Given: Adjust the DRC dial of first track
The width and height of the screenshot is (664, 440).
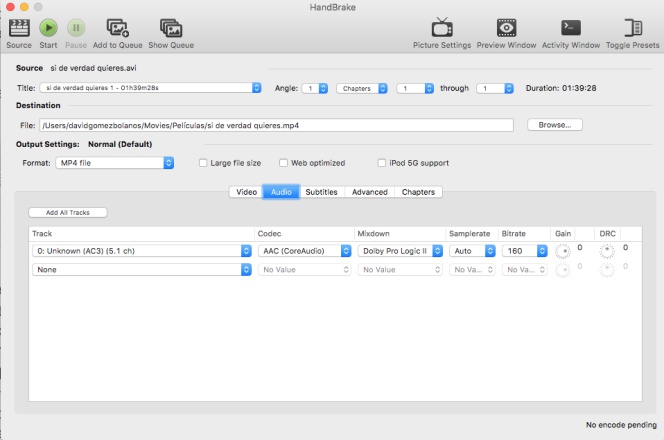Looking at the screenshot, I should pos(607,251).
